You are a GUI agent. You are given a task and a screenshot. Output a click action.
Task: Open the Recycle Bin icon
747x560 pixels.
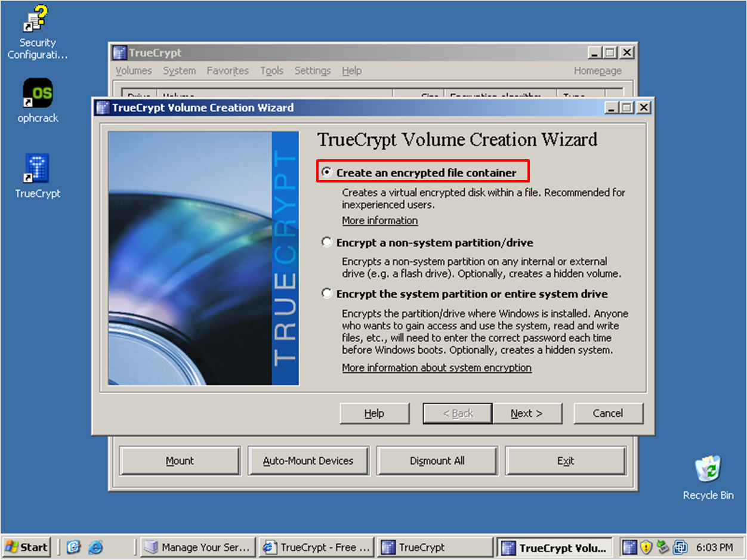[708, 477]
